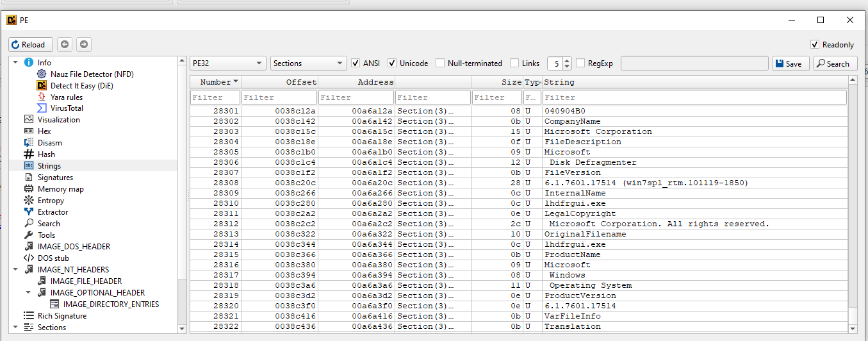Select IMAGE_DIRECTORY_ENTRIES icon

54,304
